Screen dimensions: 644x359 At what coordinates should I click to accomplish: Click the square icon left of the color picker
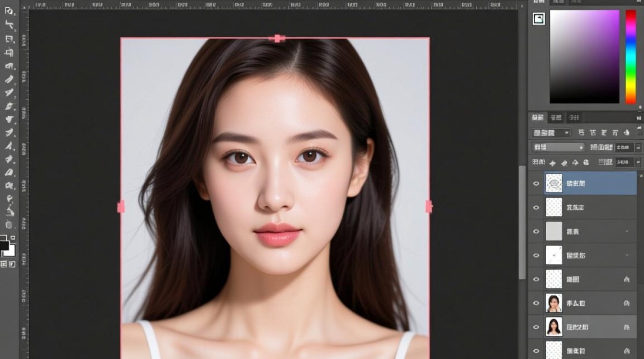point(539,19)
